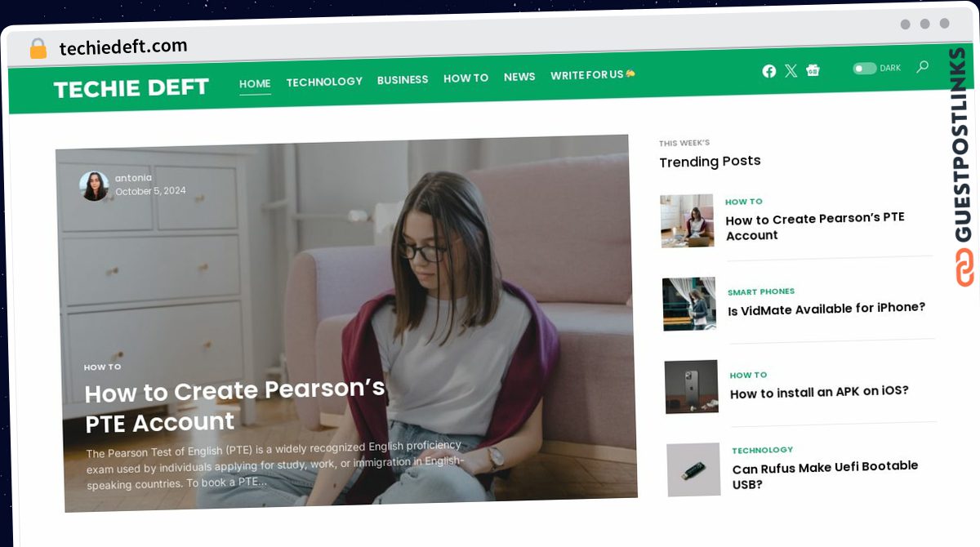The width and height of the screenshot is (980, 547).
Task: Open the Google News icon in header
Action: point(813,70)
